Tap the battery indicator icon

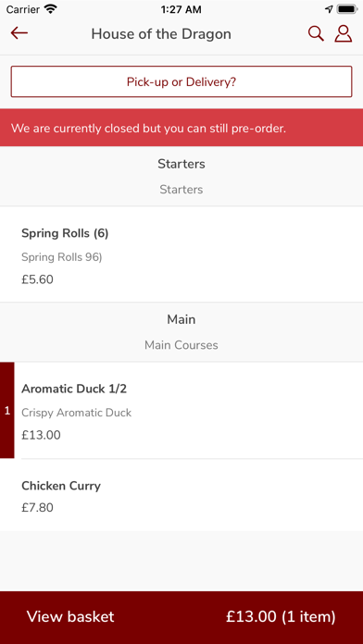coord(347,9)
